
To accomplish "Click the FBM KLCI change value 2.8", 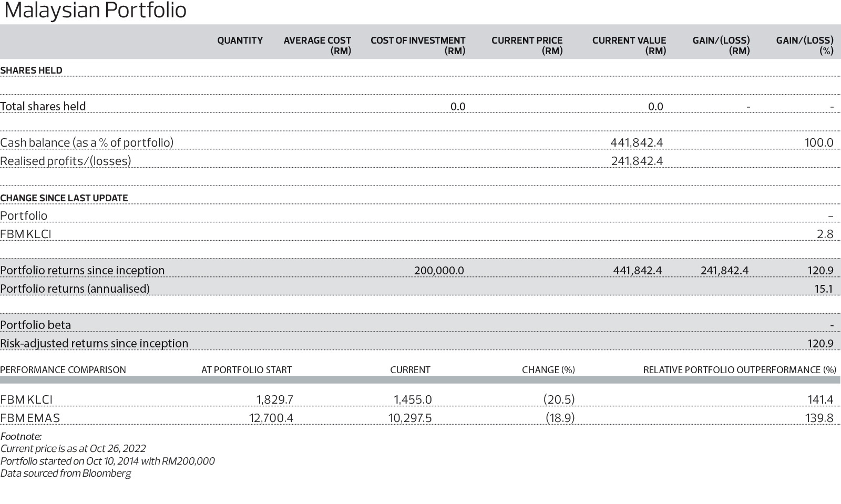I will (x=825, y=234).
